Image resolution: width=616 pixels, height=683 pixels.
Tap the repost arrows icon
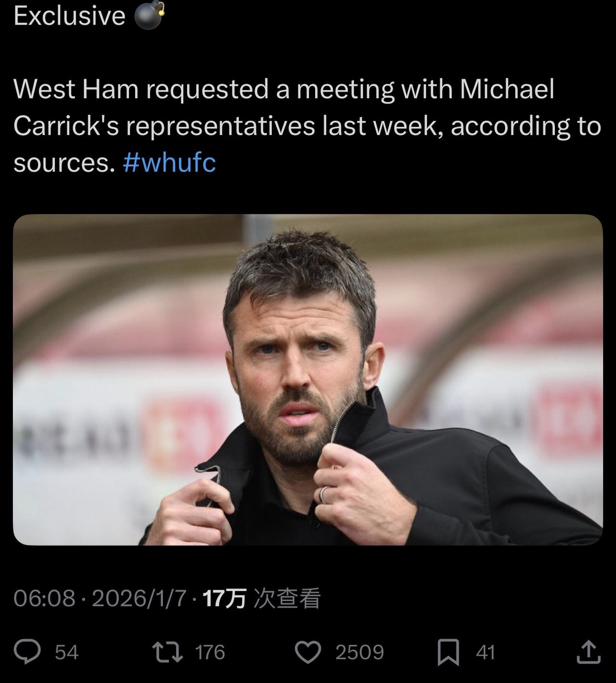coord(167,652)
